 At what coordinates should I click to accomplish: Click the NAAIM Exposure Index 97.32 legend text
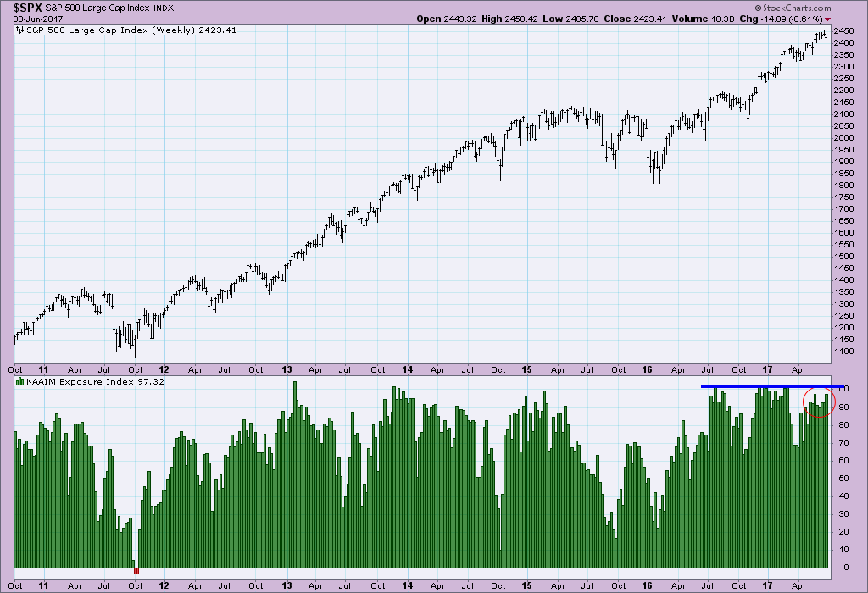pos(95,382)
